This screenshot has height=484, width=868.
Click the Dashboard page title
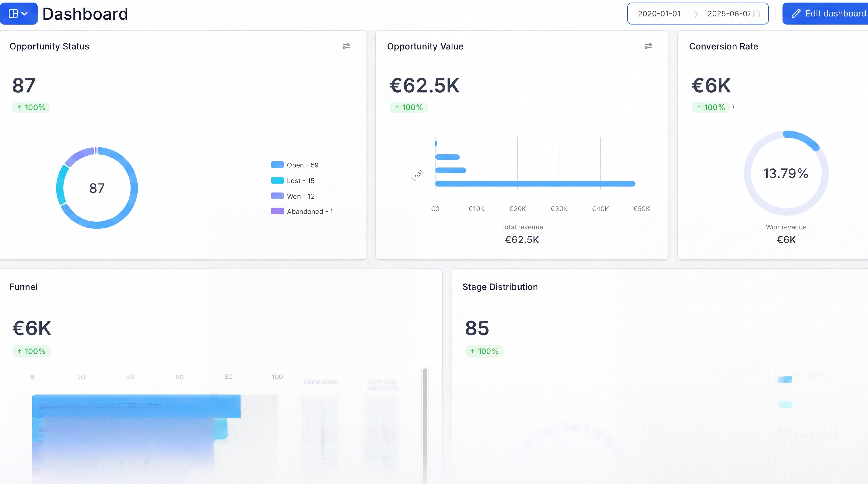(85, 14)
